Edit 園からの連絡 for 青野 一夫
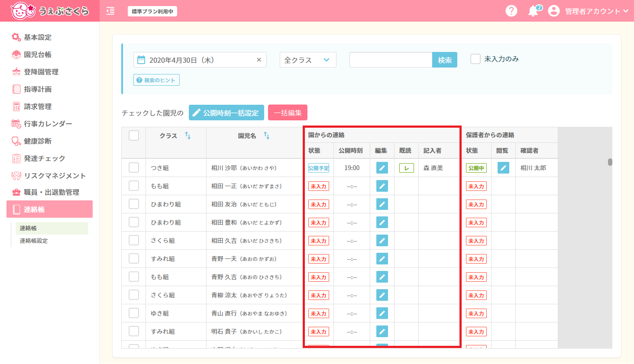The height and width of the screenshot is (364, 634). point(382,259)
